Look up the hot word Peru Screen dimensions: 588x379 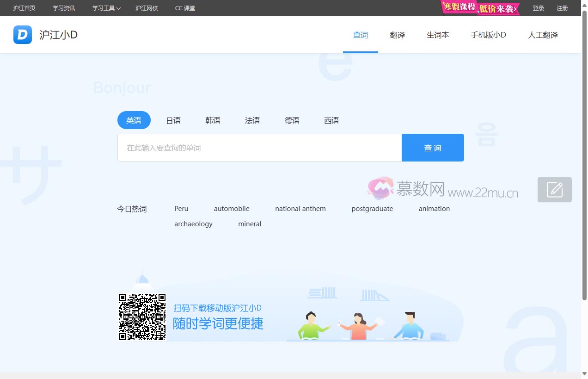pyautogui.click(x=181, y=208)
